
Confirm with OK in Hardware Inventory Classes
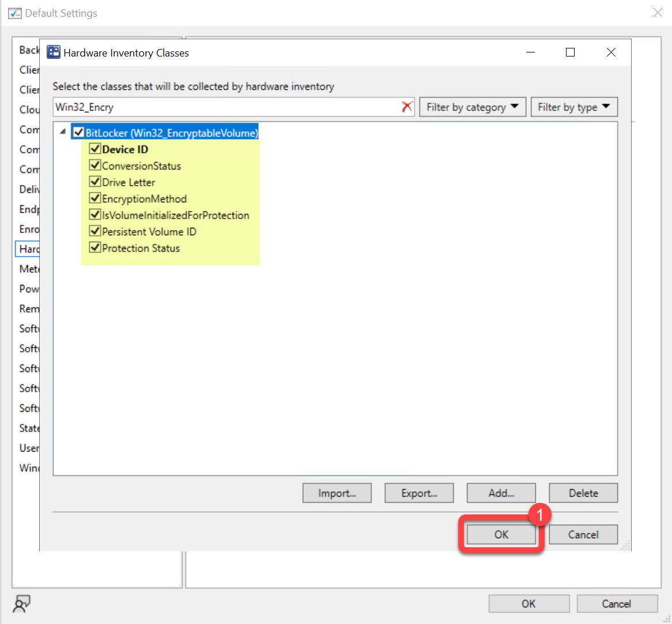501,535
